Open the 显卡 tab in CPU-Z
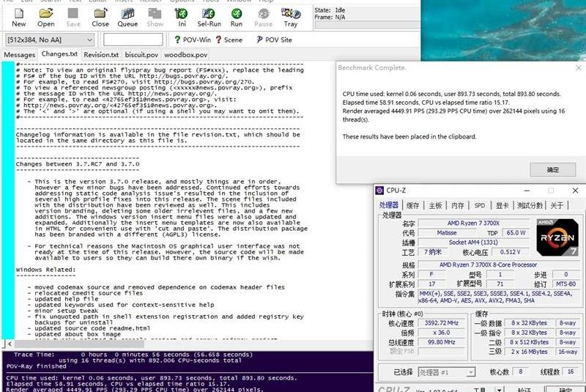Screen dimensions: 586x392 [x=502, y=206]
